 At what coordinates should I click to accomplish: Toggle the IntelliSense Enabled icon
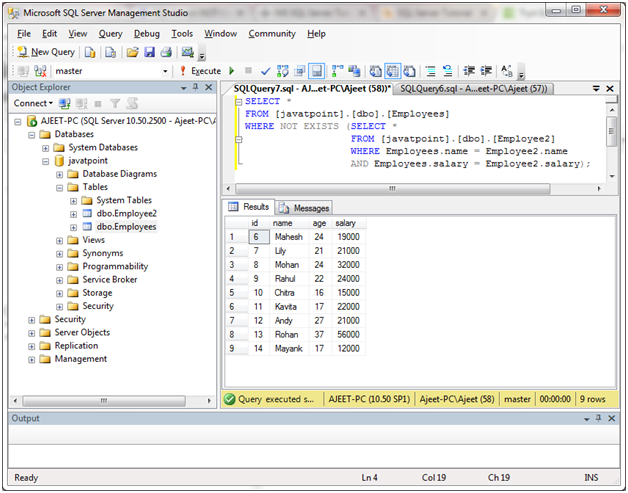[316, 71]
